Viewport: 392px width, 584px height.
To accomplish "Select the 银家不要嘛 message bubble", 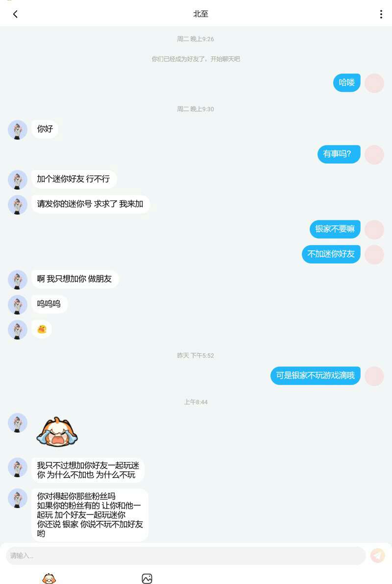I will (335, 229).
